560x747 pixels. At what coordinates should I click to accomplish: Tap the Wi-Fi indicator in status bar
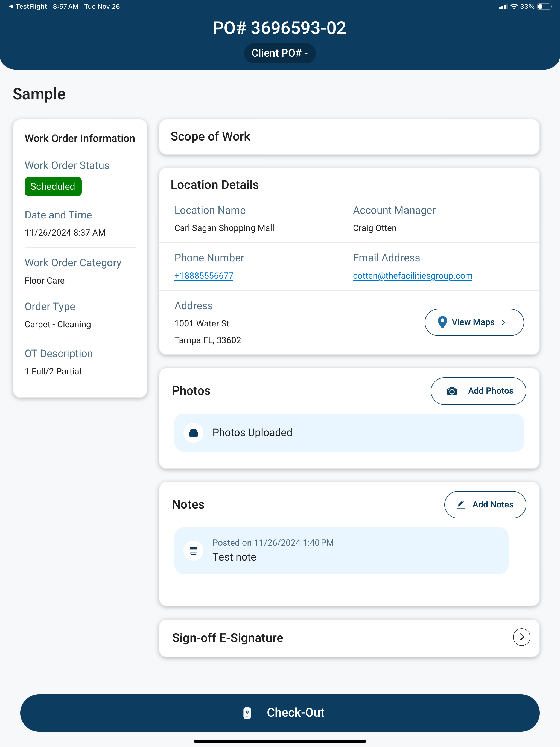pyautogui.click(x=514, y=6)
